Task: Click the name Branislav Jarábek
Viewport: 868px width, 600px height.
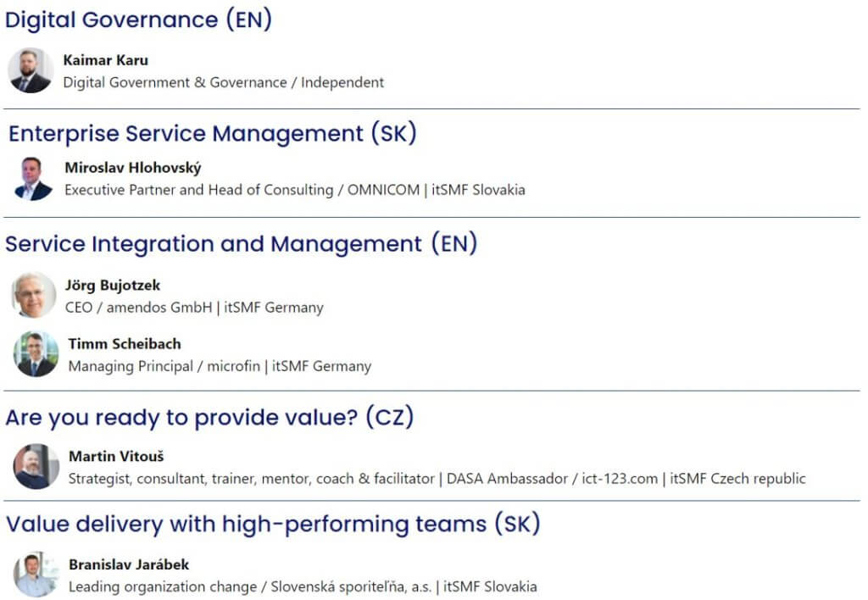Action: click(x=129, y=564)
